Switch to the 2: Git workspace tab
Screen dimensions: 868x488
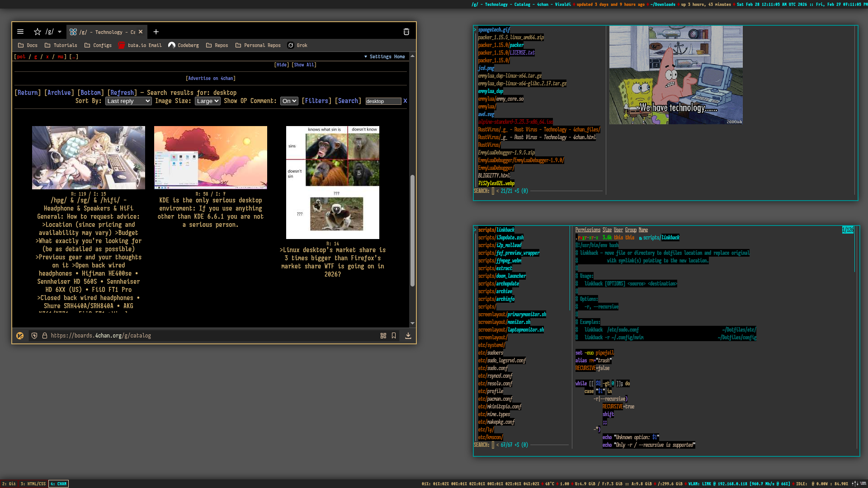(x=9, y=483)
